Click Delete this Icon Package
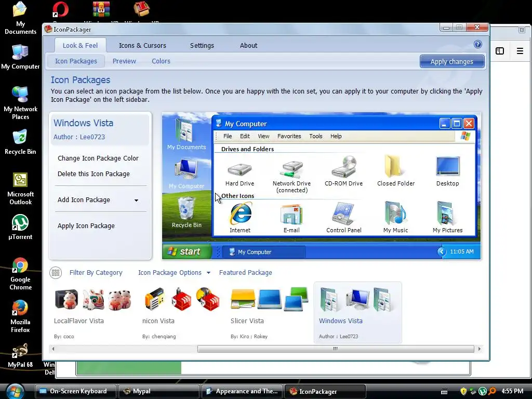532x399 pixels. pos(94,174)
